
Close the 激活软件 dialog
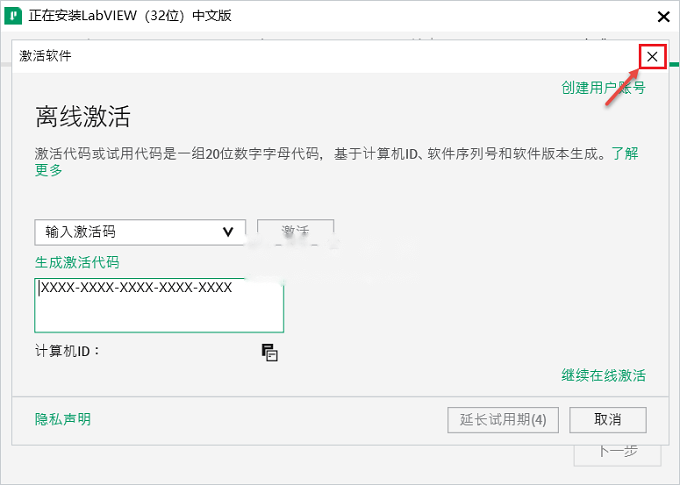[652, 57]
